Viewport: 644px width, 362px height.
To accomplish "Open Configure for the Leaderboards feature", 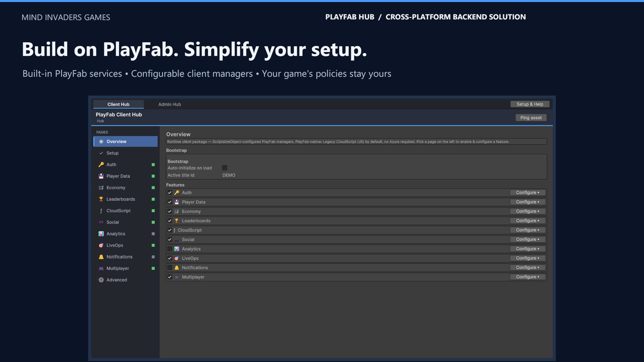I will click(528, 221).
